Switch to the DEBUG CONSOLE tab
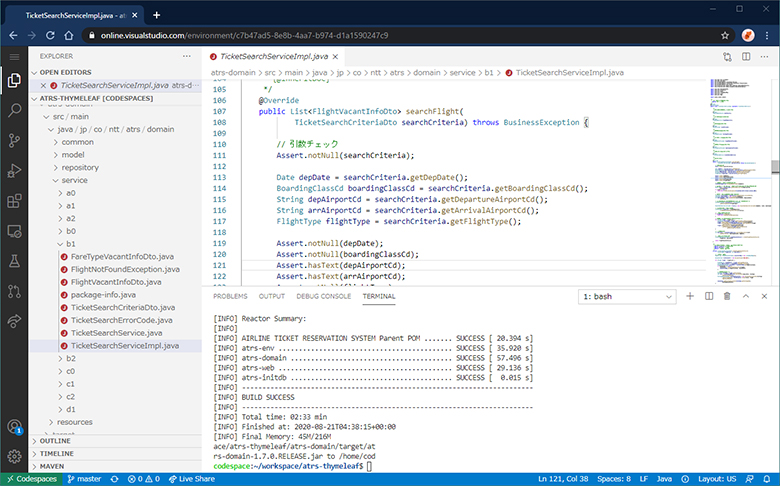Viewport: 780px width, 486px height. click(x=324, y=296)
